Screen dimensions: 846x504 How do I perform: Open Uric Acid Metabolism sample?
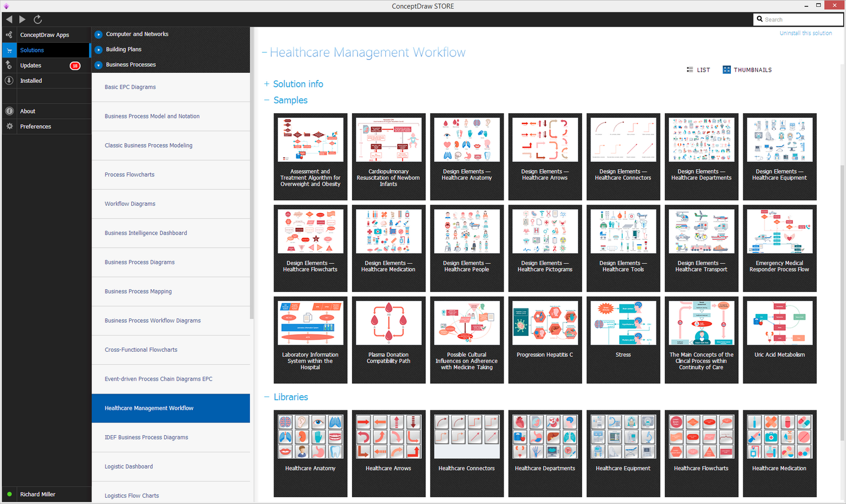[x=779, y=340]
